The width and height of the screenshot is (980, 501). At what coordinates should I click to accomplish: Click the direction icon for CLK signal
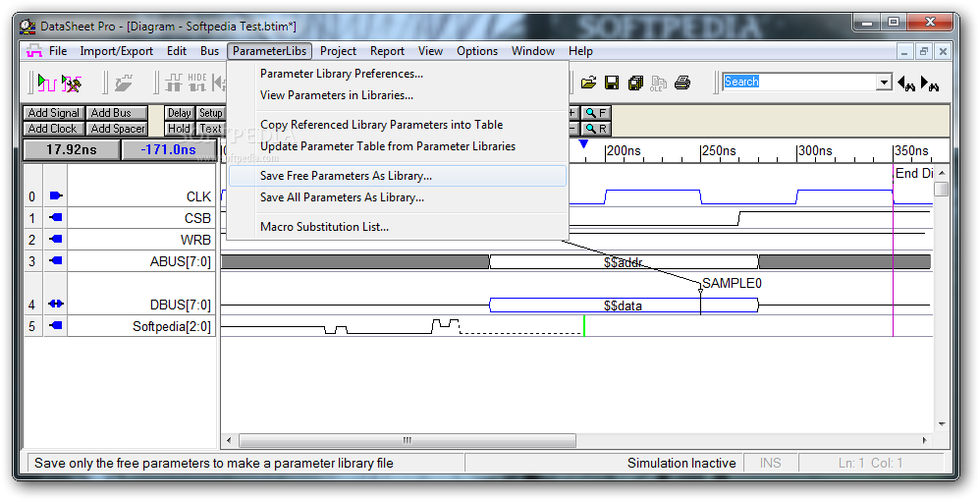pos(56,195)
